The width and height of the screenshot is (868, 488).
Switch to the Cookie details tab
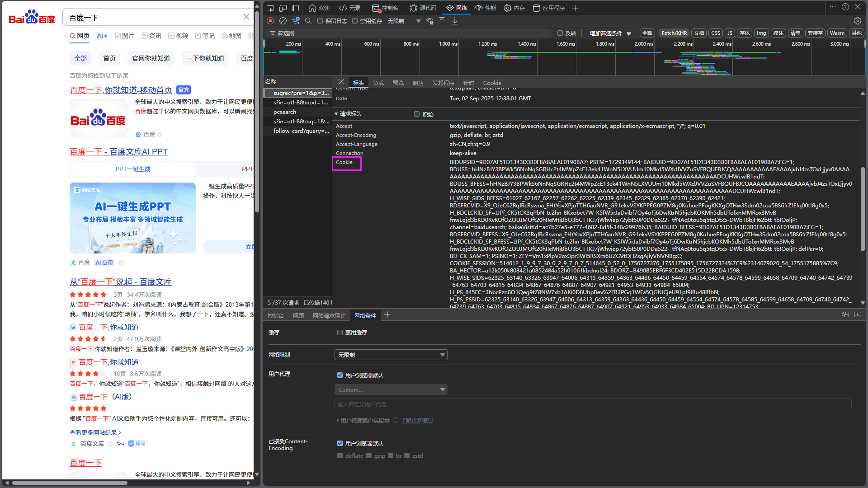[x=492, y=83]
